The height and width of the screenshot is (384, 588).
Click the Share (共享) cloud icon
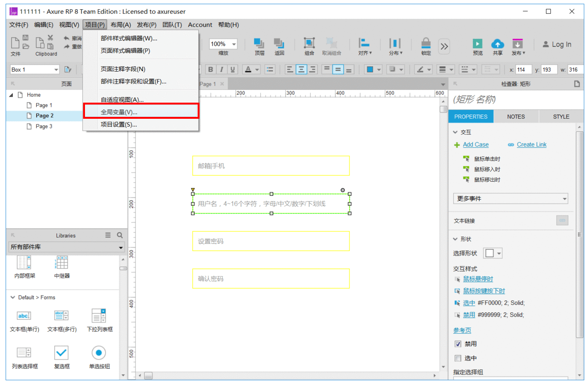click(x=497, y=44)
